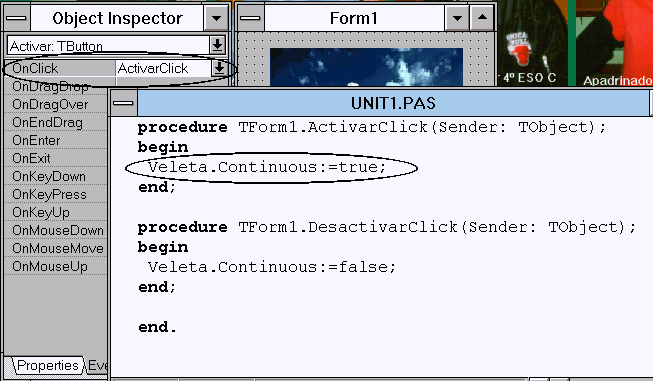Place cursor on Veleta.Continuous:=false line

pyautogui.click(x=272, y=267)
